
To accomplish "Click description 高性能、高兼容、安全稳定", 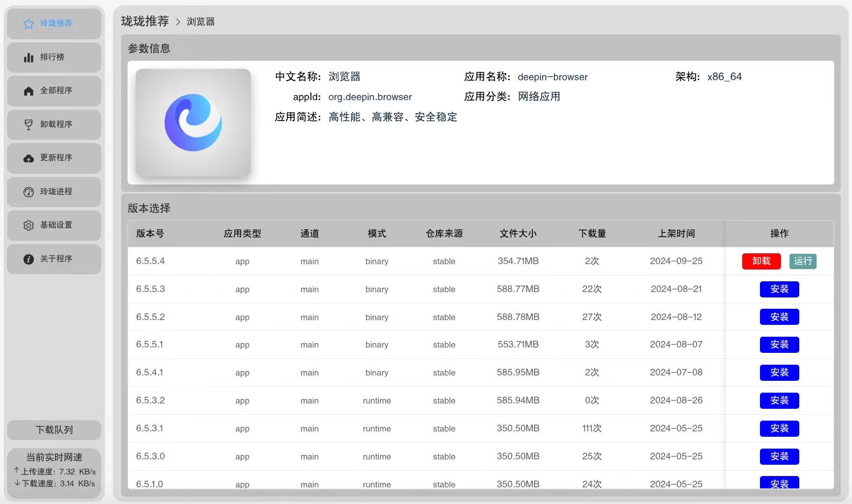I will point(393,117).
